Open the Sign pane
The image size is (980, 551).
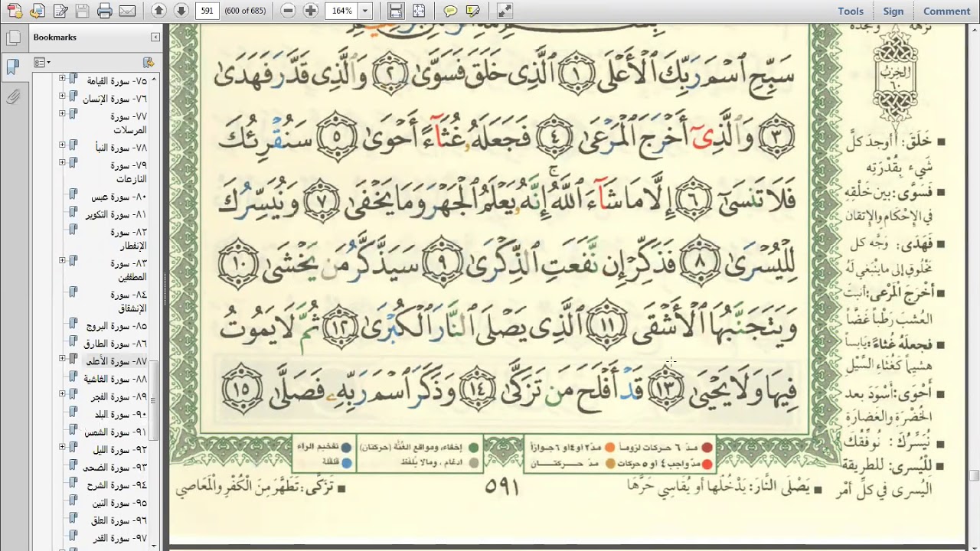[893, 11]
